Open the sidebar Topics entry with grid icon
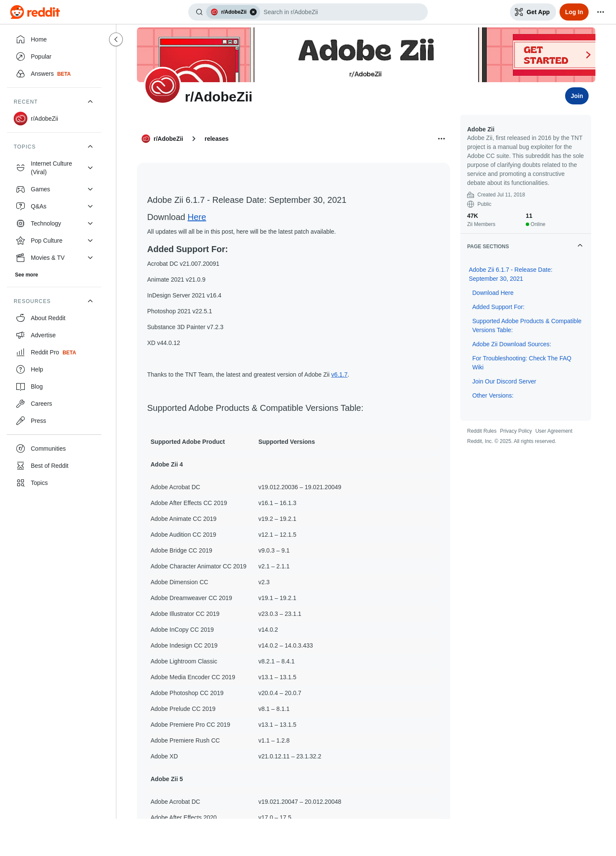The width and height of the screenshot is (616, 856). pyautogui.click(x=54, y=483)
